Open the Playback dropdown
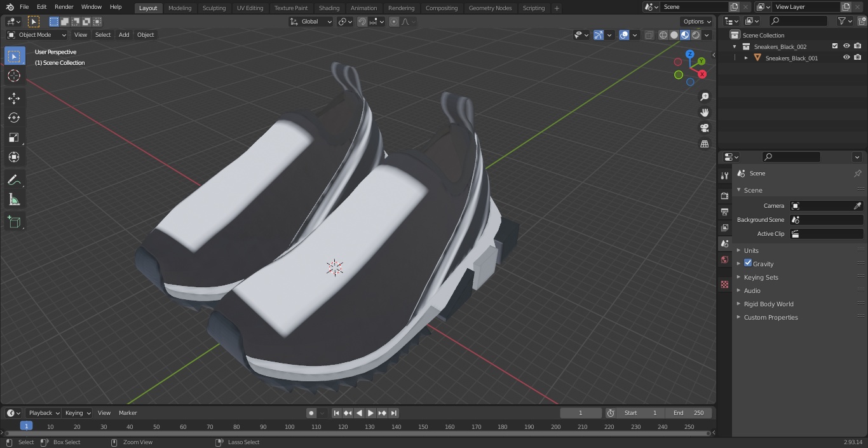The image size is (868, 448). 44,413
